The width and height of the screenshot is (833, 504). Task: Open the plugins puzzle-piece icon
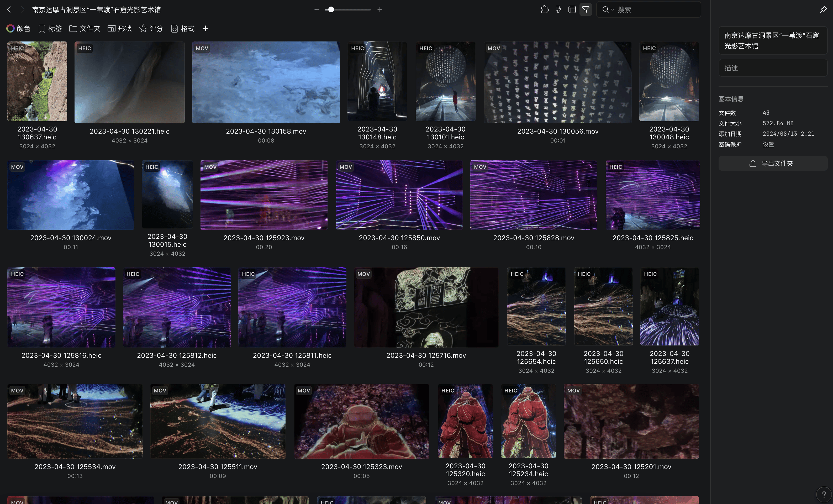tap(545, 9)
